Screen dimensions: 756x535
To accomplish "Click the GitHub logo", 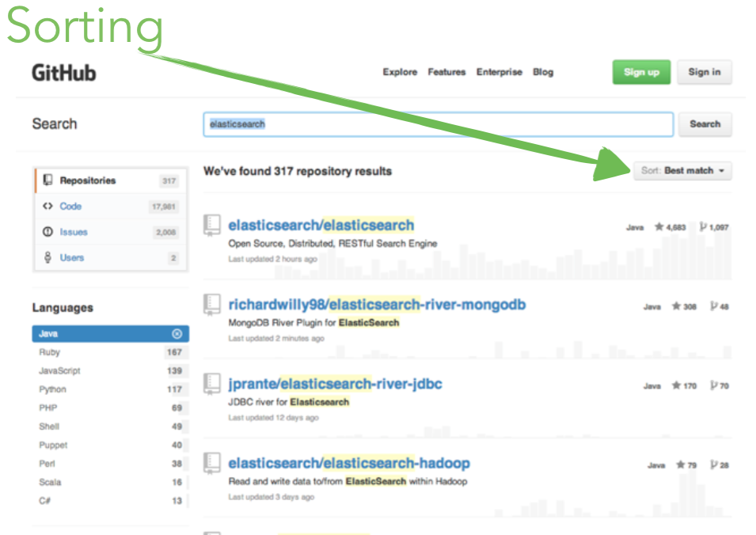I will point(64,74).
